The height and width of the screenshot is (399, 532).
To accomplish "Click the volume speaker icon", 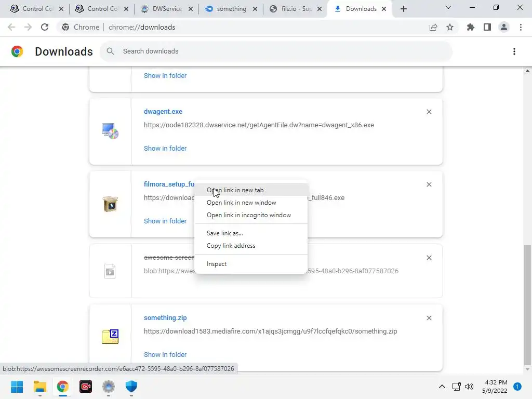I will (x=469, y=387).
